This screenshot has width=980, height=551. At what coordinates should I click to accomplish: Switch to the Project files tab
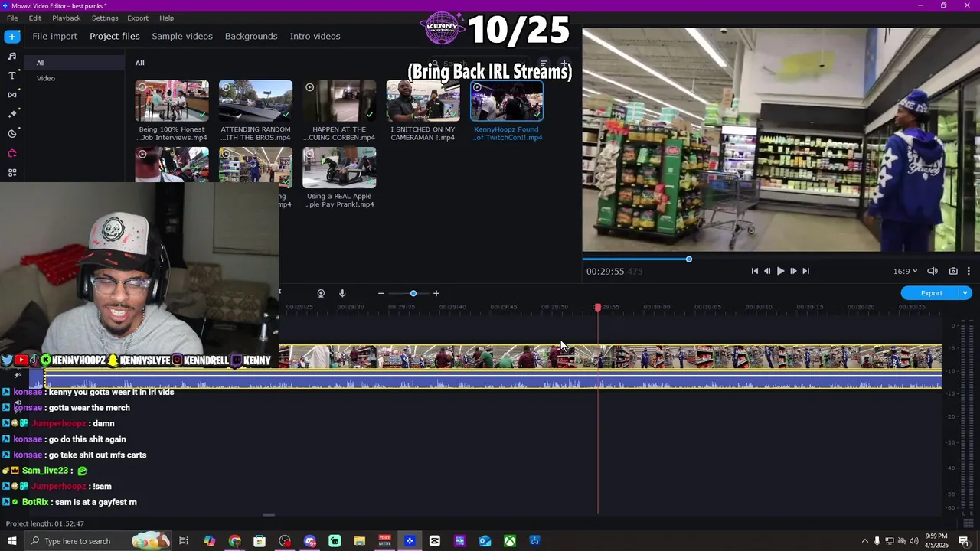tap(115, 36)
